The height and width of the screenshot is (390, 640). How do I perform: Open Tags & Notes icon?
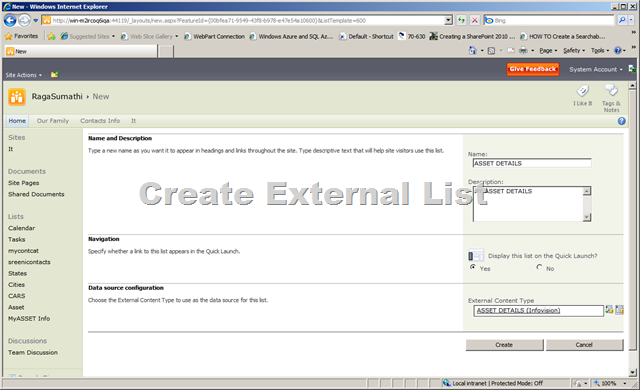[x=611, y=90]
